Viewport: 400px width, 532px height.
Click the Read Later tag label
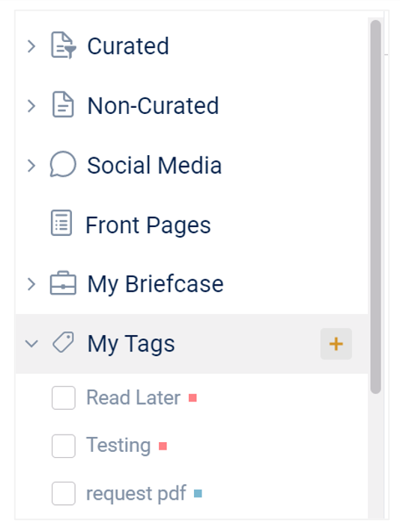[x=133, y=397]
